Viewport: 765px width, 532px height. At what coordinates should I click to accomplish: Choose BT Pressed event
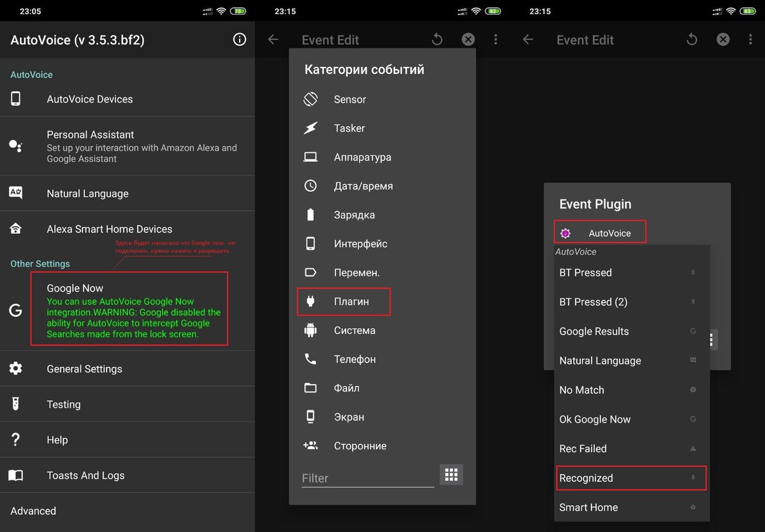(631, 273)
